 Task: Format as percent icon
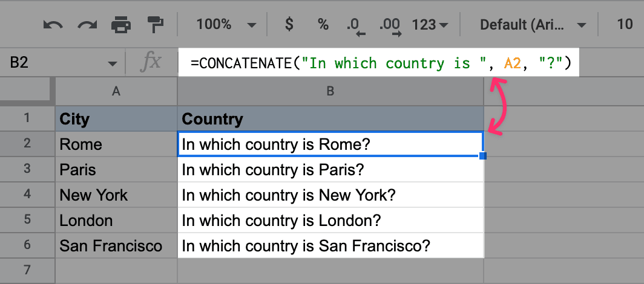point(323,25)
